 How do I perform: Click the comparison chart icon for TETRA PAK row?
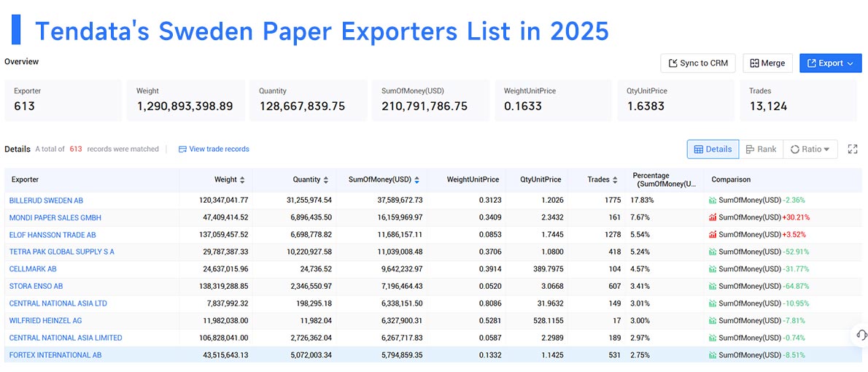[x=713, y=252]
